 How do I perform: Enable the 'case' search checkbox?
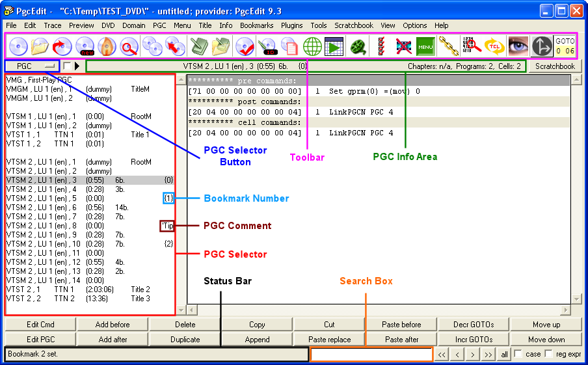[518, 354]
